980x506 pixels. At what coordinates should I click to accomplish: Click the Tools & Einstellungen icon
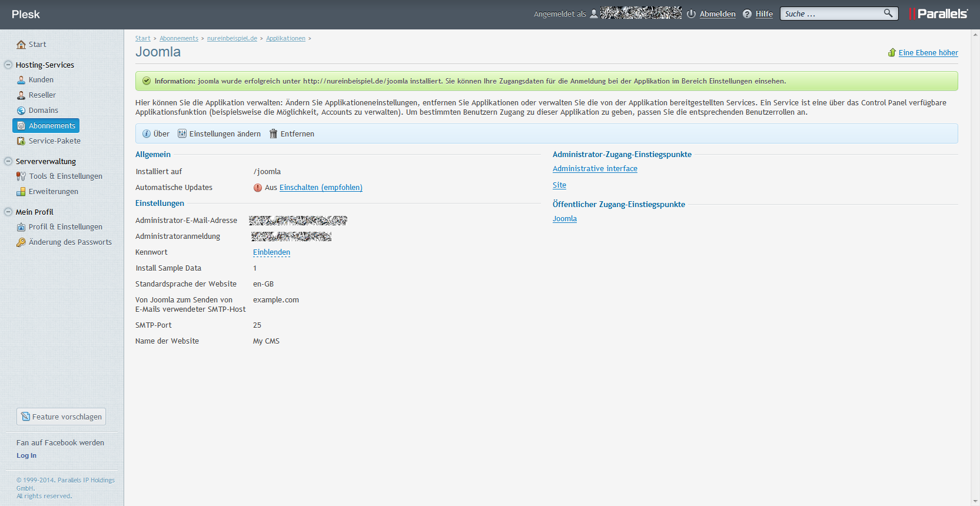point(21,177)
